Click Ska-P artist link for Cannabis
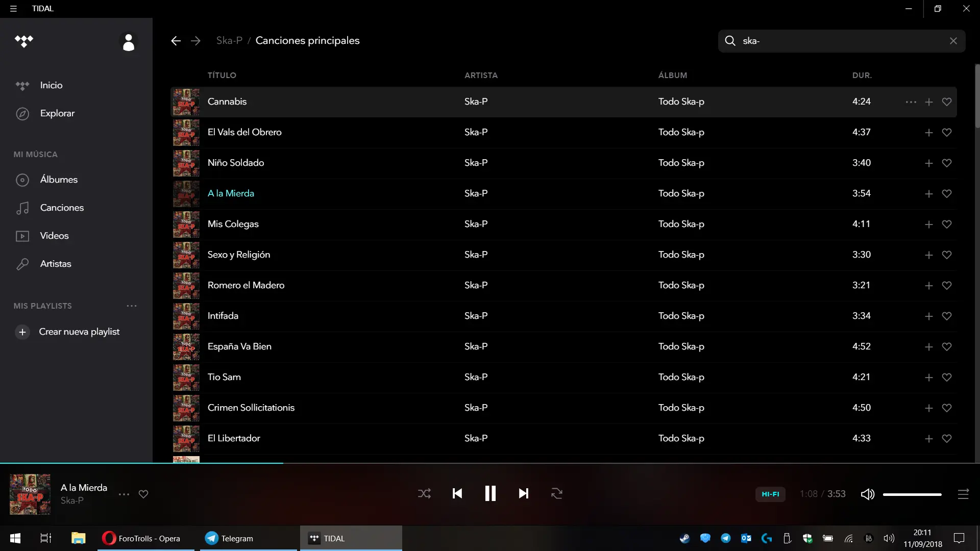The width and height of the screenshot is (980, 551). tap(476, 102)
